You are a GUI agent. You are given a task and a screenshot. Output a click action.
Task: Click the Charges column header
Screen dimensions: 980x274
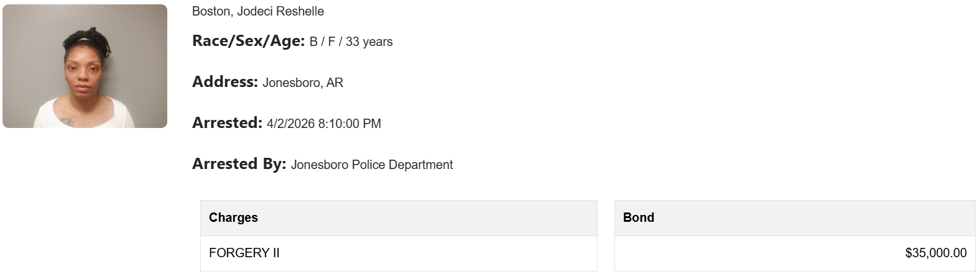point(233,217)
